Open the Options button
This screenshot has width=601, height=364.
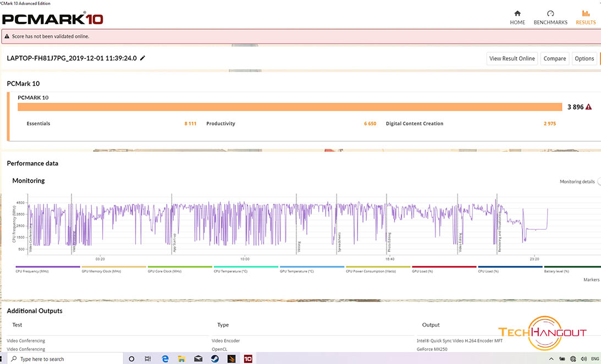coord(584,59)
